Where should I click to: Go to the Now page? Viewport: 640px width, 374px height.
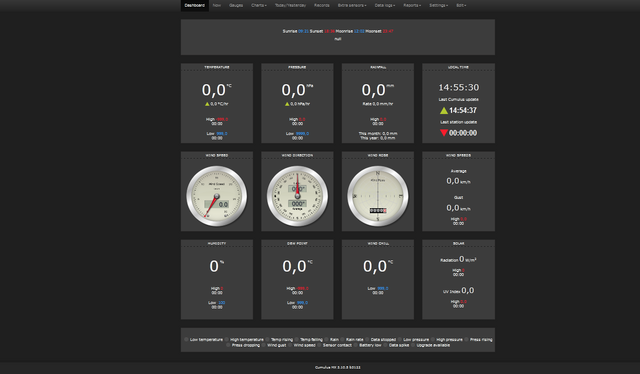[x=217, y=5]
